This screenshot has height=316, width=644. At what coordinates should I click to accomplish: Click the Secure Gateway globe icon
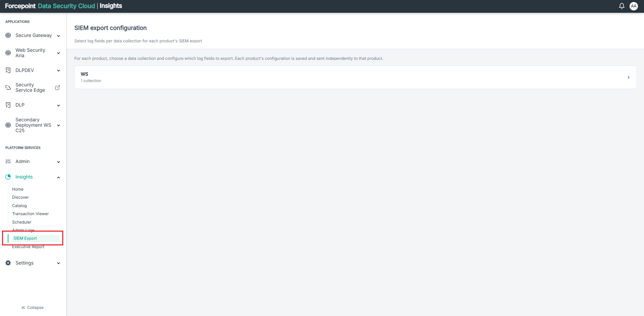click(x=8, y=35)
